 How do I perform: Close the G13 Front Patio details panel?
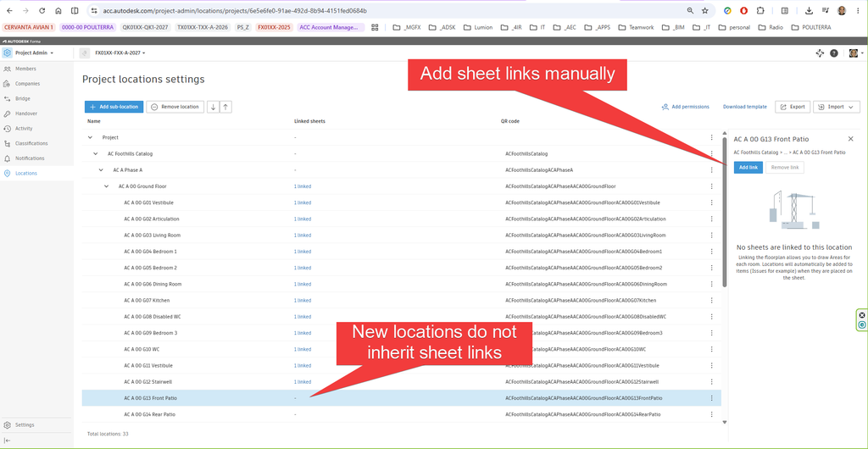(851, 139)
